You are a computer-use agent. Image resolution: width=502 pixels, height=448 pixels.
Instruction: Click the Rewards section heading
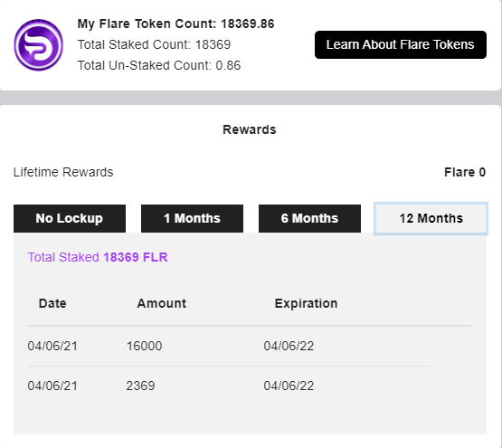(x=250, y=129)
